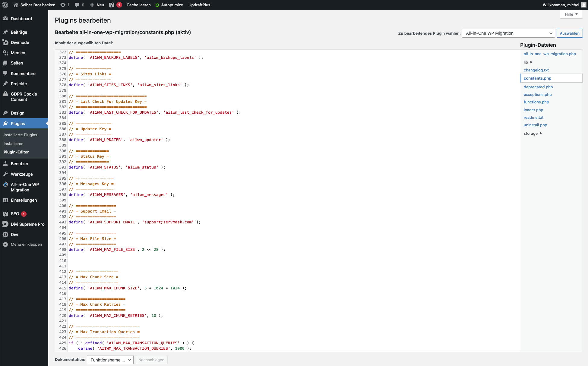The width and height of the screenshot is (588, 366).
Task: Open the Divimode sidebar icon
Action: pos(5,43)
